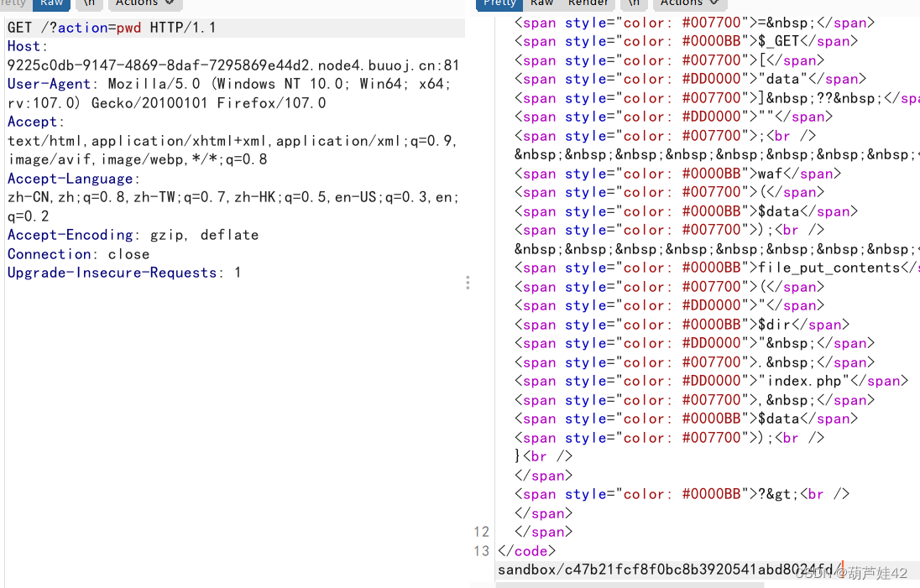Image resolution: width=920 pixels, height=588 pixels.
Task: Click the chevron on the response Actions button
Action: (x=715, y=3)
